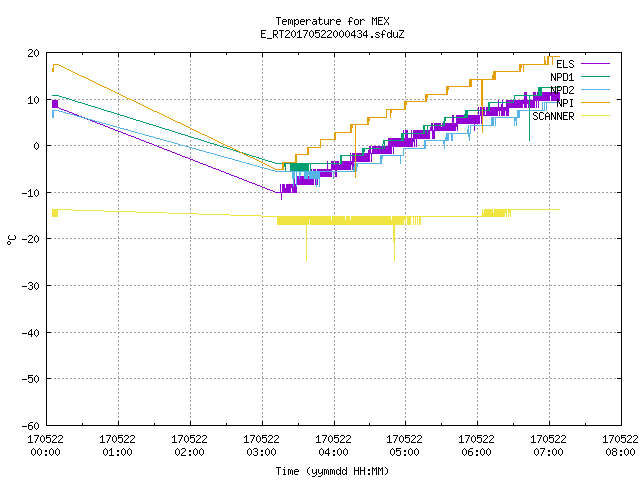
Task: Click the x-axis tick label 07:00
Action: click(548, 452)
